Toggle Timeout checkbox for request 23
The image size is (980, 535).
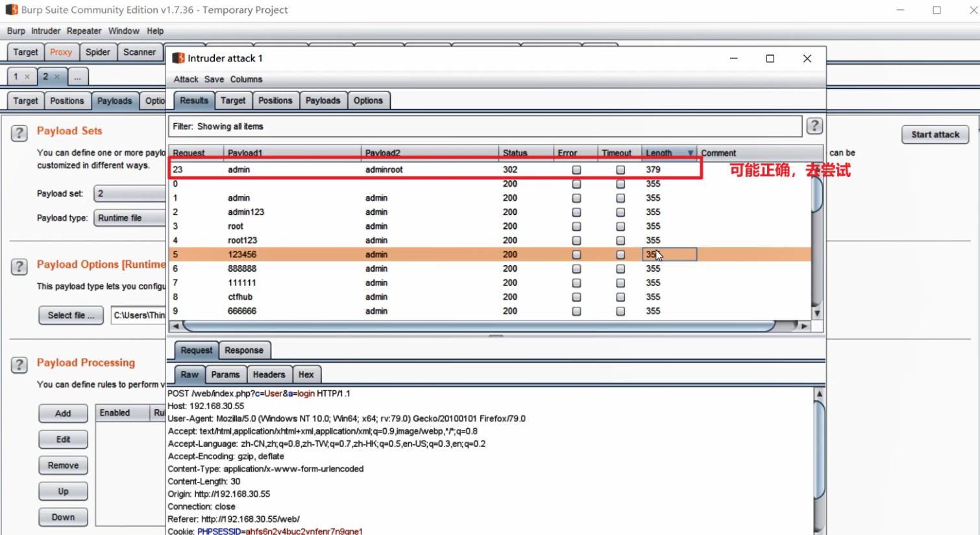(620, 170)
